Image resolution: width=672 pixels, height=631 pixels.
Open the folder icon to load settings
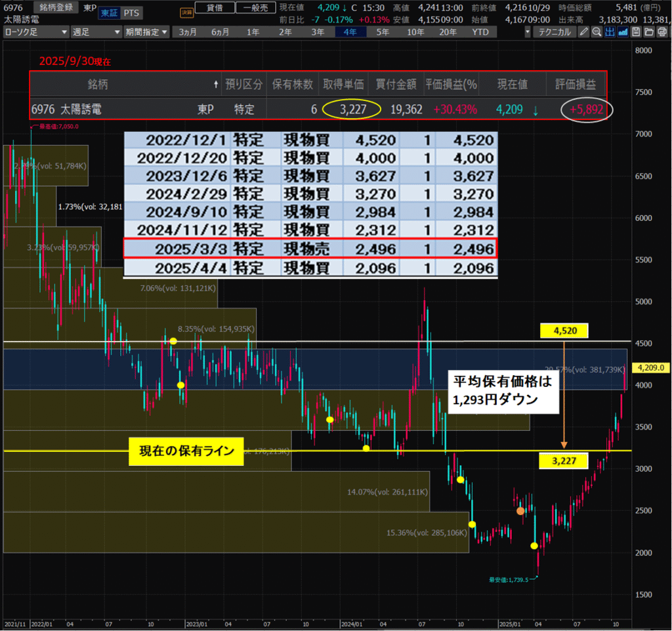648,32
